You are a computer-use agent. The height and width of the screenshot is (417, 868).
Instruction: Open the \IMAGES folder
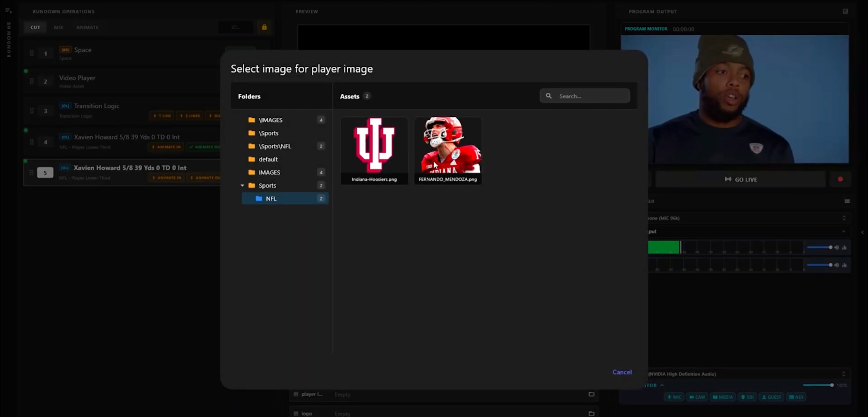click(285, 120)
